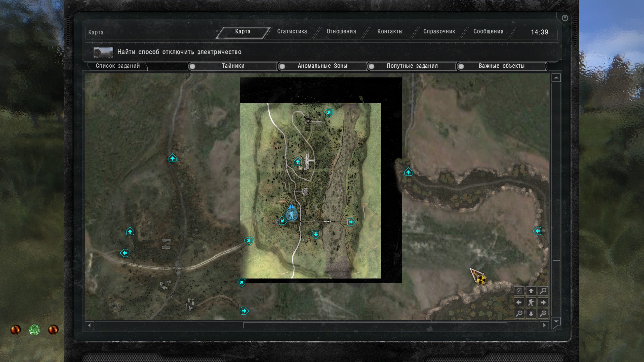The image size is (644, 362).
Task: Click the zoom-in magnifier map button
Action: [x=543, y=291]
